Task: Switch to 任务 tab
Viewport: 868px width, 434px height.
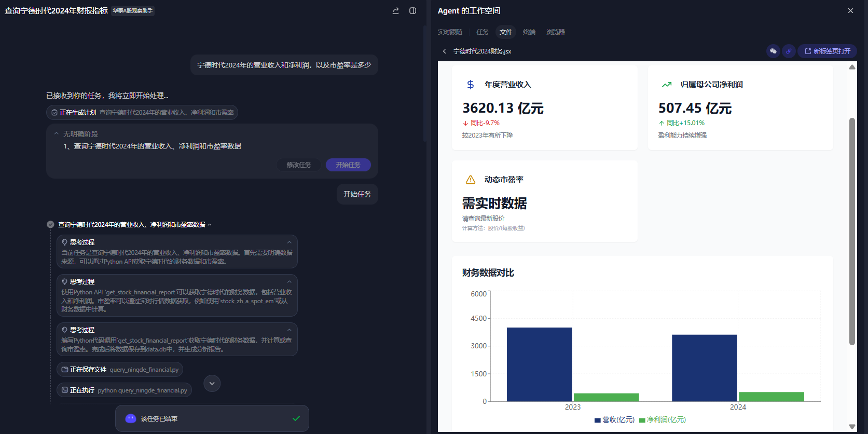Action: (483, 32)
